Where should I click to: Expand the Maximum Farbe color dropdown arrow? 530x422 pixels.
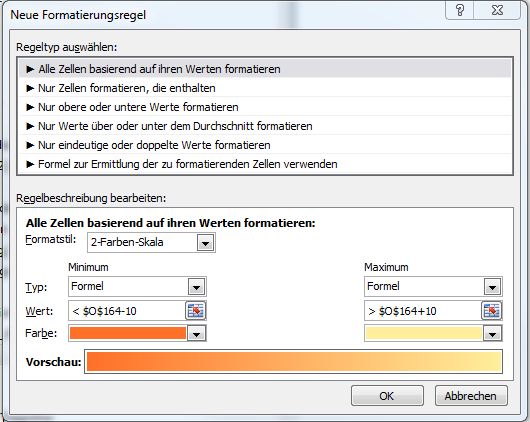(x=492, y=333)
